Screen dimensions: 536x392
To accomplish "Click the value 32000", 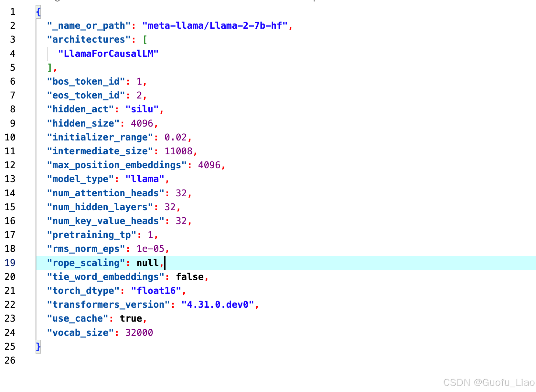I will point(139,333).
